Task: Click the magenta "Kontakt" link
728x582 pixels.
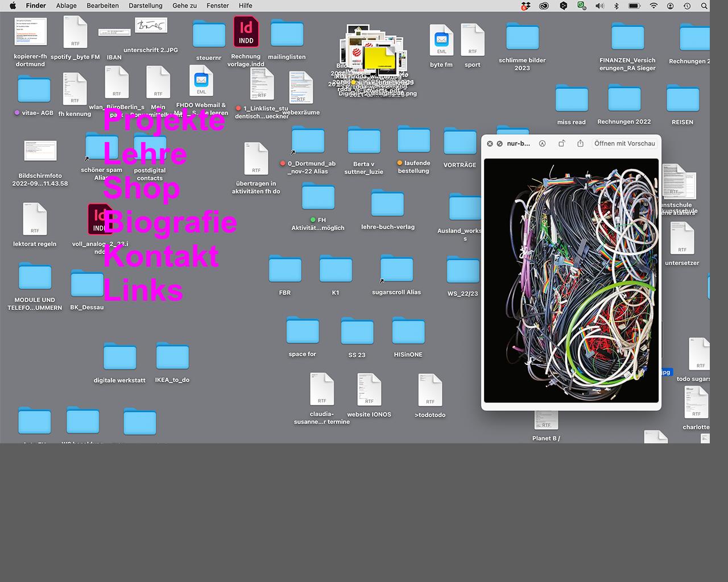Action: [161, 256]
